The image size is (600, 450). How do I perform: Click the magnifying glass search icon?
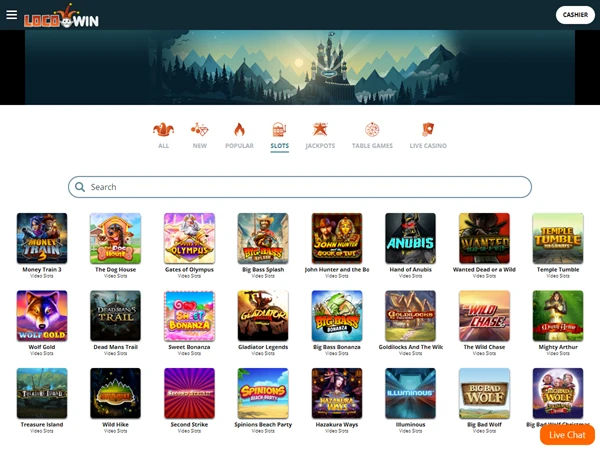80,187
